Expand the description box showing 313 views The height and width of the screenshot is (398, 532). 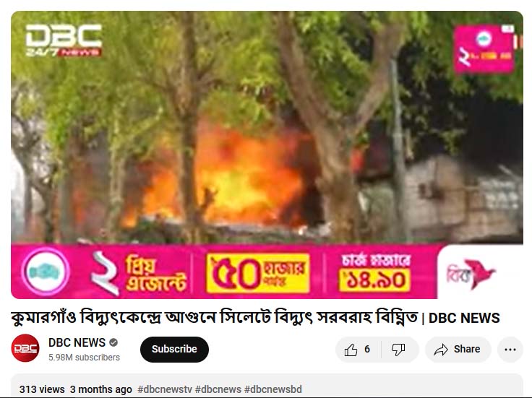click(267, 386)
